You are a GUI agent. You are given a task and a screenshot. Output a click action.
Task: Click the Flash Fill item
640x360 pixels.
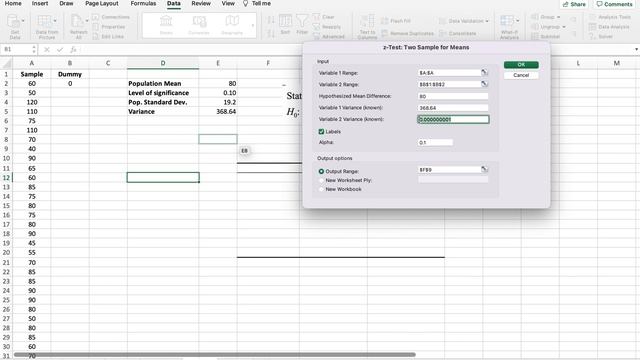(x=396, y=21)
